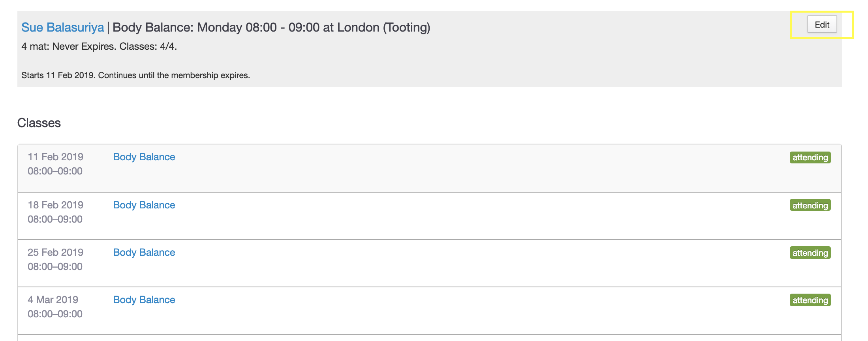Open the Body Balance class on 25 Feb

pos(144,252)
